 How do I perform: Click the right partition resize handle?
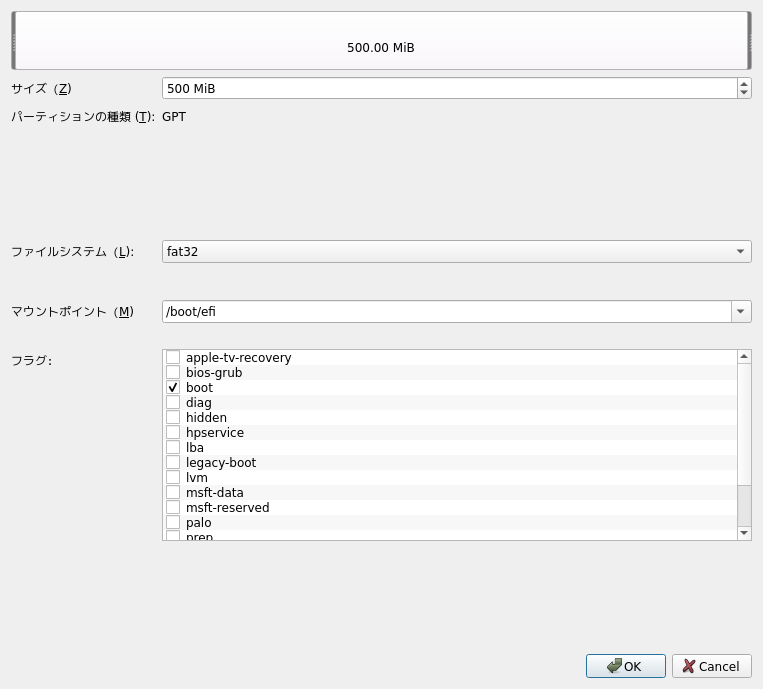point(748,41)
